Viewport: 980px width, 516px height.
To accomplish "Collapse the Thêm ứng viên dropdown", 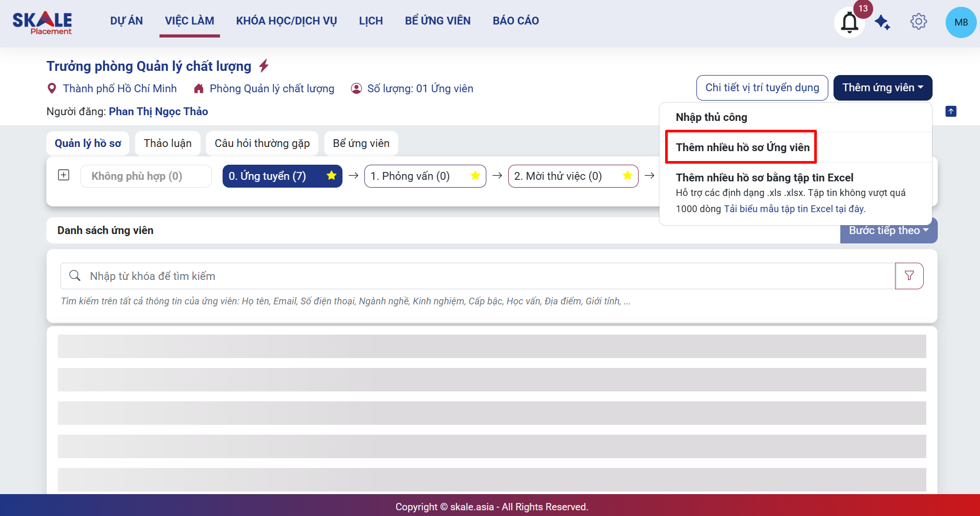I will coord(883,88).
